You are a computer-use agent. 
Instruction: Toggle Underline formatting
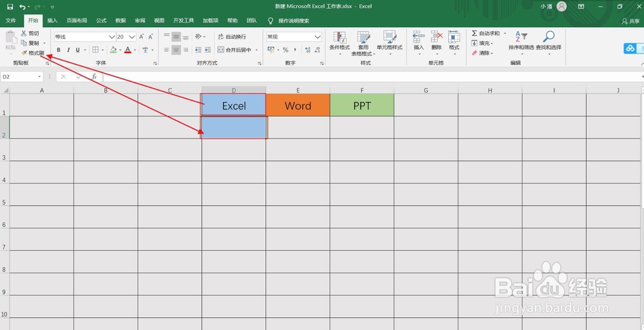click(77, 50)
